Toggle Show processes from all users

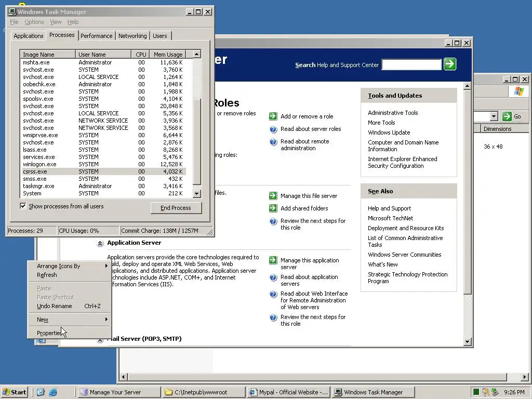coord(23,206)
